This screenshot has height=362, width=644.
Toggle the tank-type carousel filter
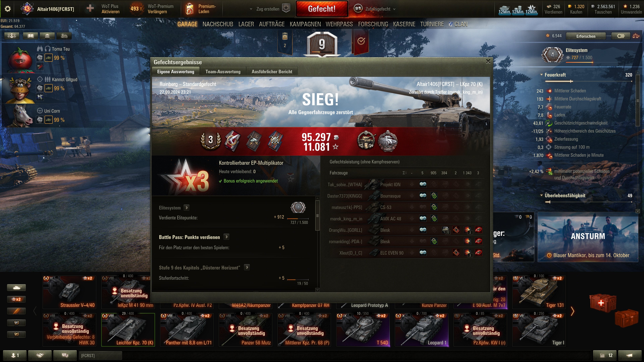coord(16,288)
